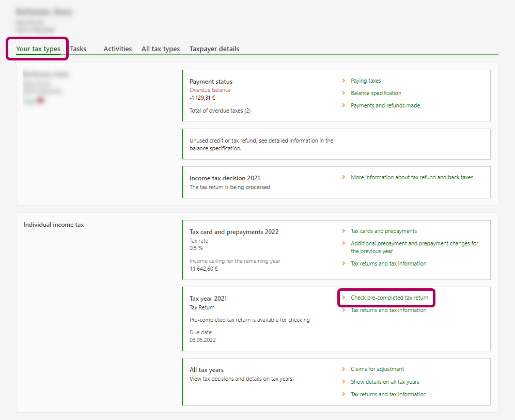The height and width of the screenshot is (420, 515).
Task: Open Payments and refunds made link
Action: click(x=385, y=105)
